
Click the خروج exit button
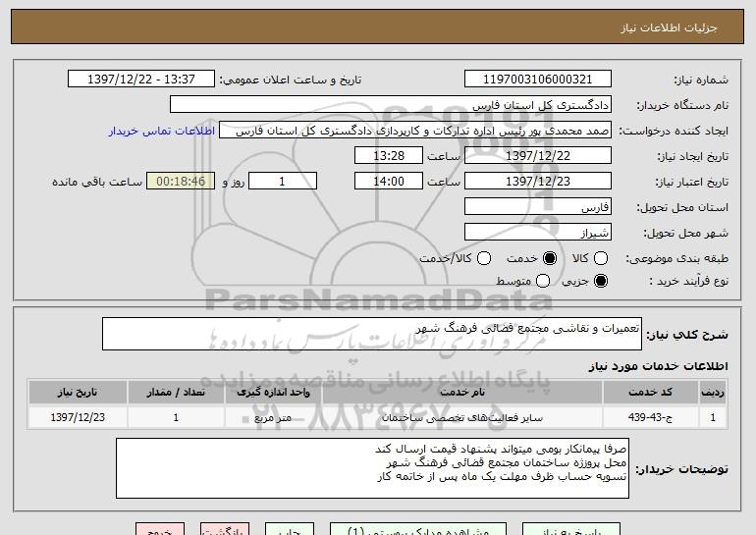[x=160, y=530]
